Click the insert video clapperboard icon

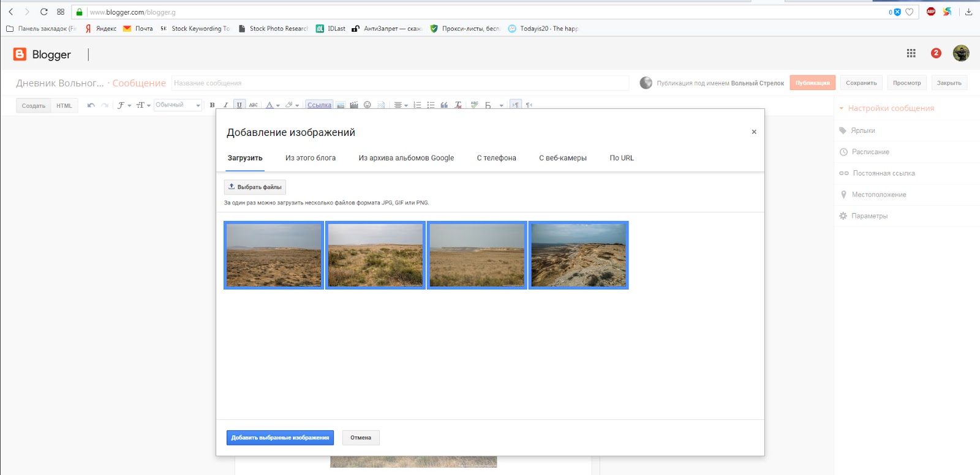[354, 105]
